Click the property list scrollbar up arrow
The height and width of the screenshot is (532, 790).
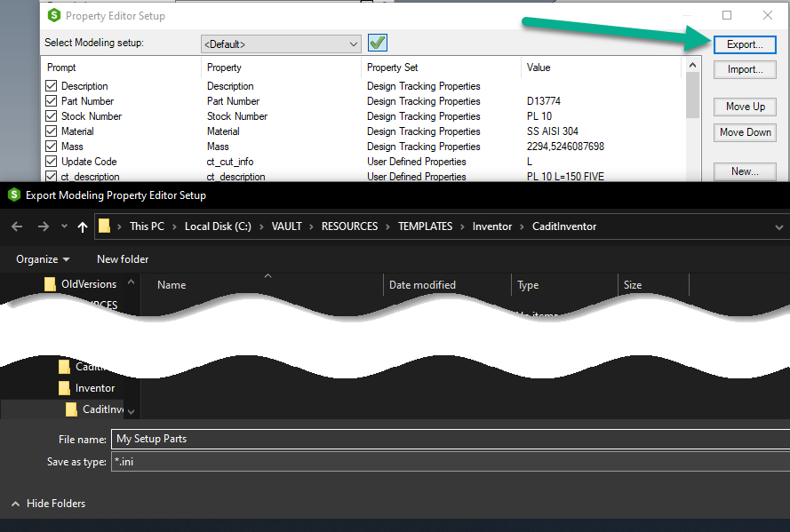tap(693, 66)
